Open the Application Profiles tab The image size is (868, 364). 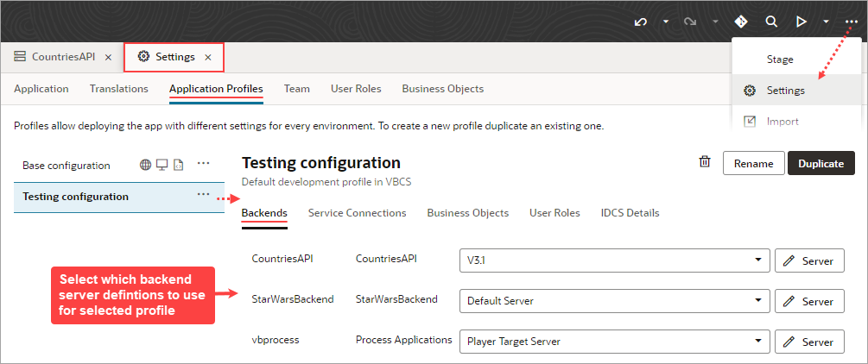click(x=216, y=89)
